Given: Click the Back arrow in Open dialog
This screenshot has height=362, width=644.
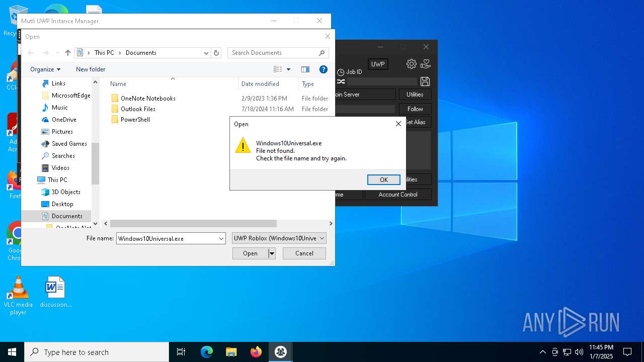Looking at the screenshot, I should pos(31,53).
